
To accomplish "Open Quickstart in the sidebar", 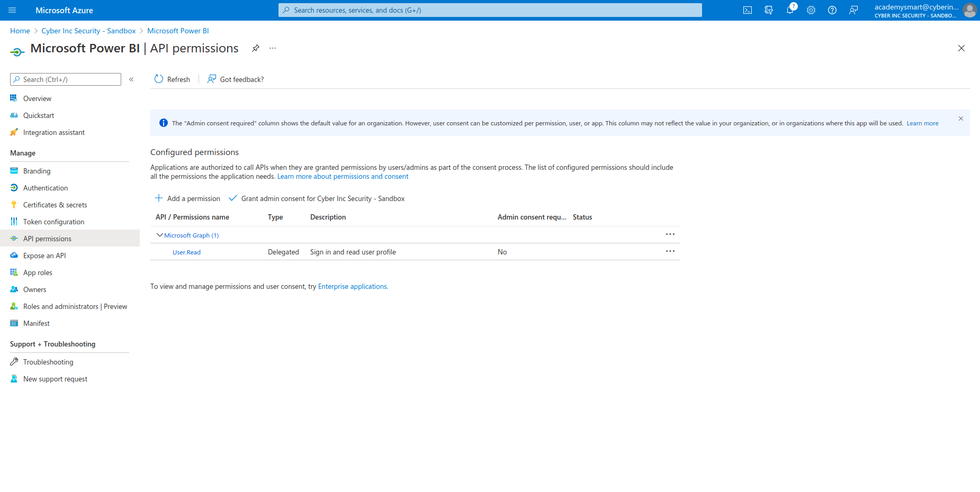I will [39, 115].
